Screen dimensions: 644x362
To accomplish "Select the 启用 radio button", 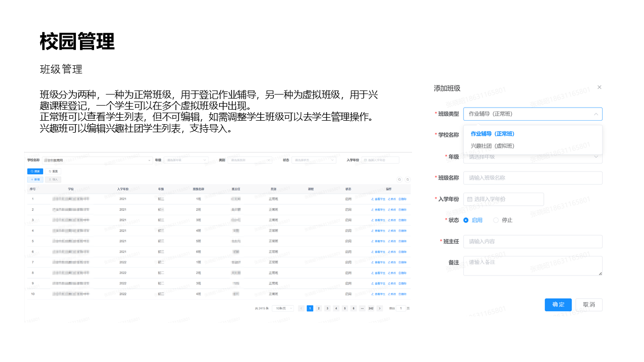I will coord(466,220).
